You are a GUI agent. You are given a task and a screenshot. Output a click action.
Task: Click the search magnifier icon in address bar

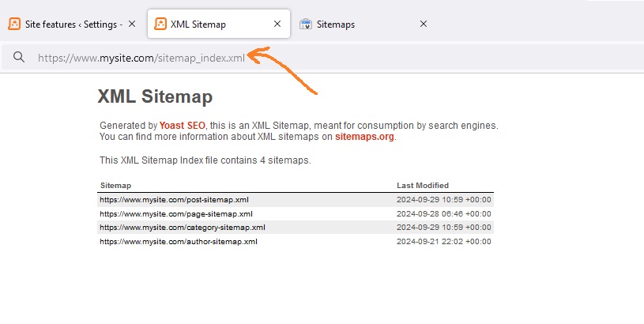click(x=19, y=57)
